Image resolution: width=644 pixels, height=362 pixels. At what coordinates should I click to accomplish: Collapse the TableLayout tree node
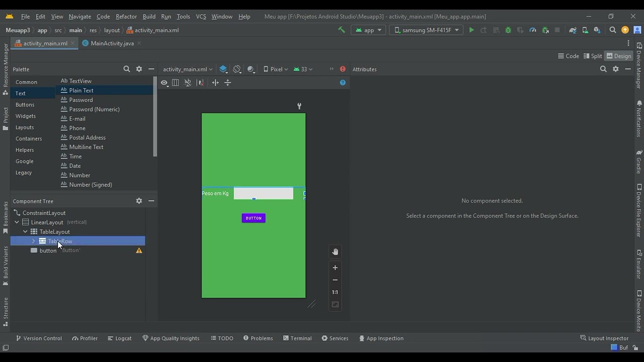tap(25, 232)
